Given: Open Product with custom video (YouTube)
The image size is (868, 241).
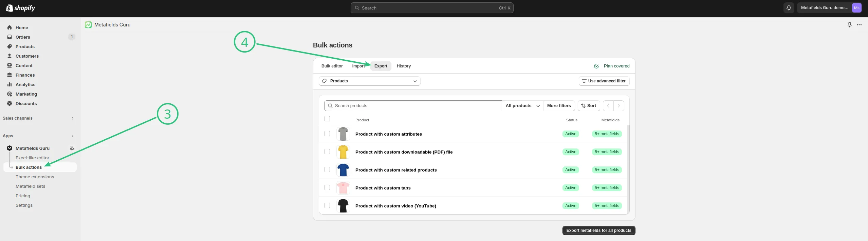Looking at the screenshot, I should point(395,206).
